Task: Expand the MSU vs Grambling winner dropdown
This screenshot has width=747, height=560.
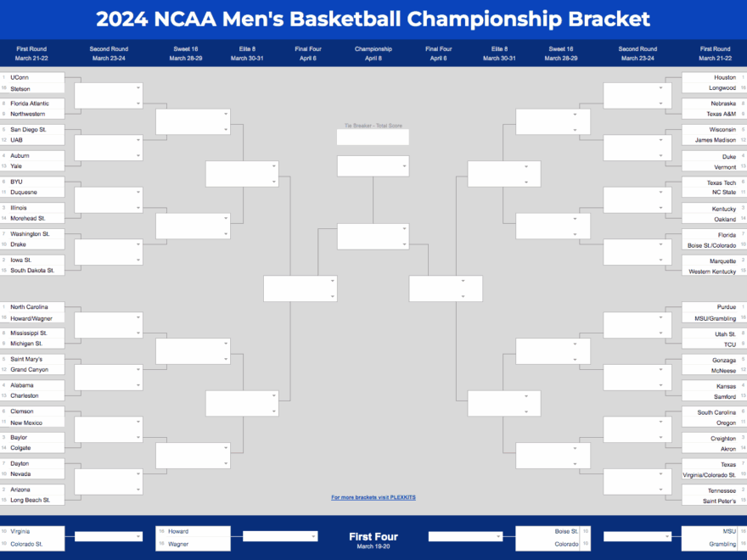Action: click(x=637, y=536)
